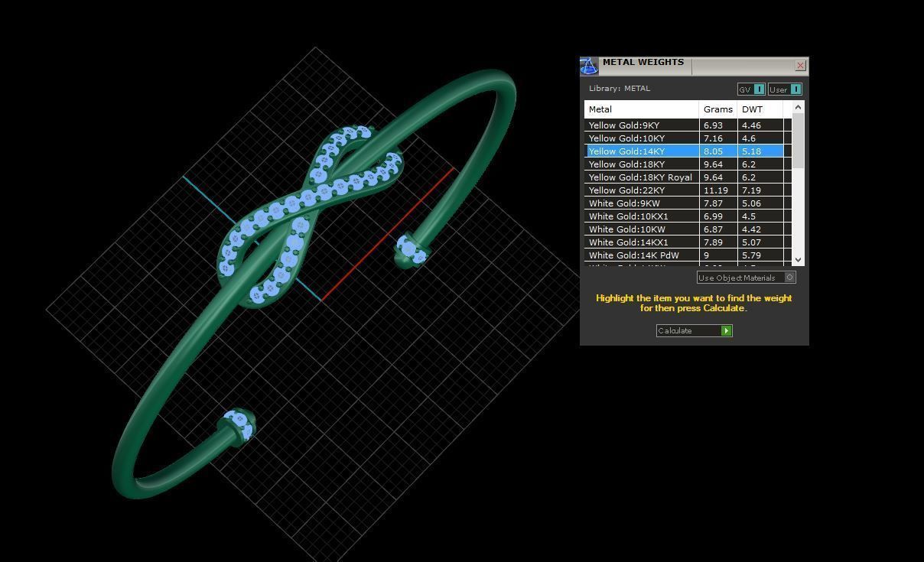
Task: Click the 4.46 DWT value
Action: click(751, 125)
